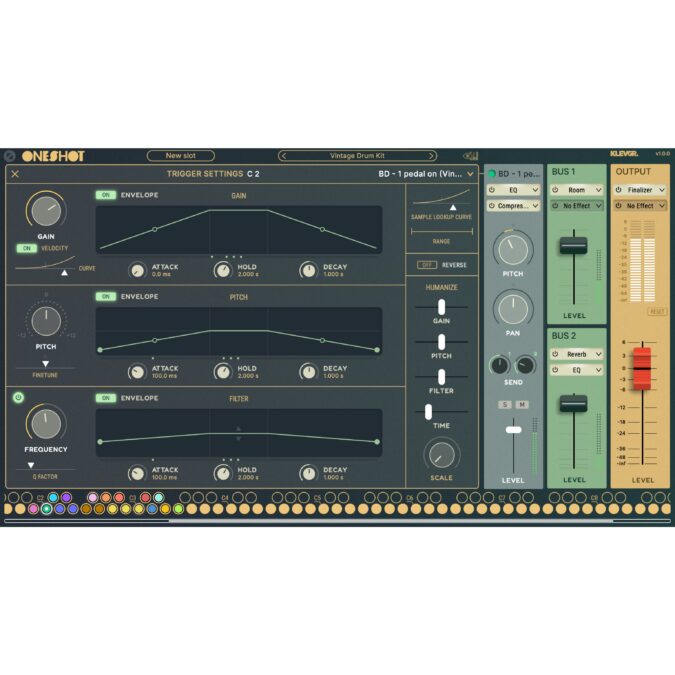
Task: Click the Gain envelope HOLD knob
Action: 223,270
